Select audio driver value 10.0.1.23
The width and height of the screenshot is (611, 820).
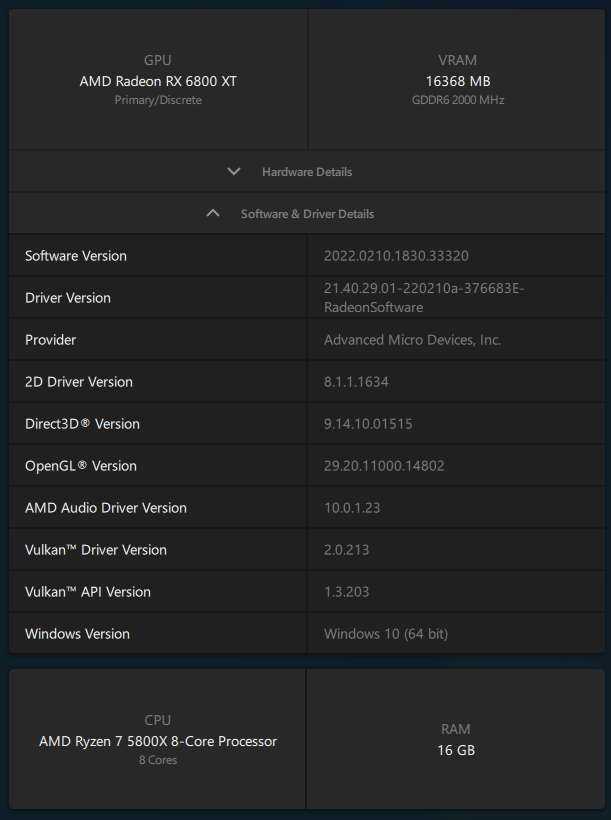[352, 508]
